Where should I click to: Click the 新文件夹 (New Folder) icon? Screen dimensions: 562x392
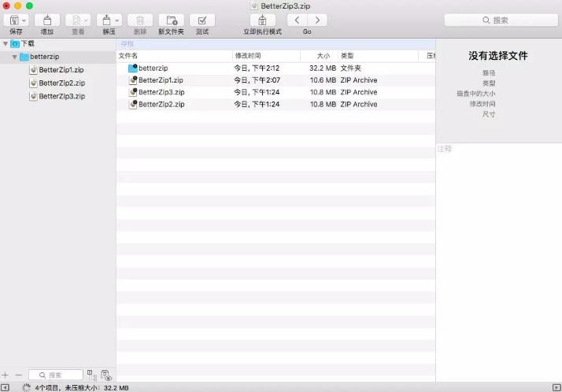[172, 20]
